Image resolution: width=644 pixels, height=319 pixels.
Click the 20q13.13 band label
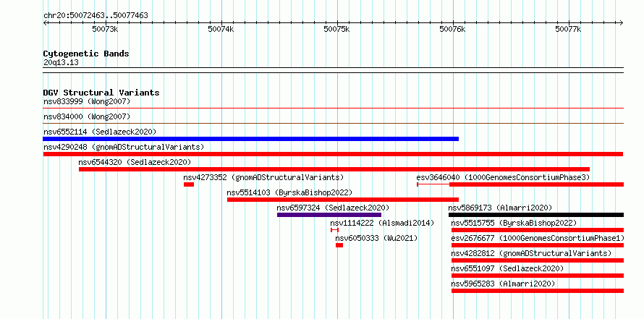61,63
